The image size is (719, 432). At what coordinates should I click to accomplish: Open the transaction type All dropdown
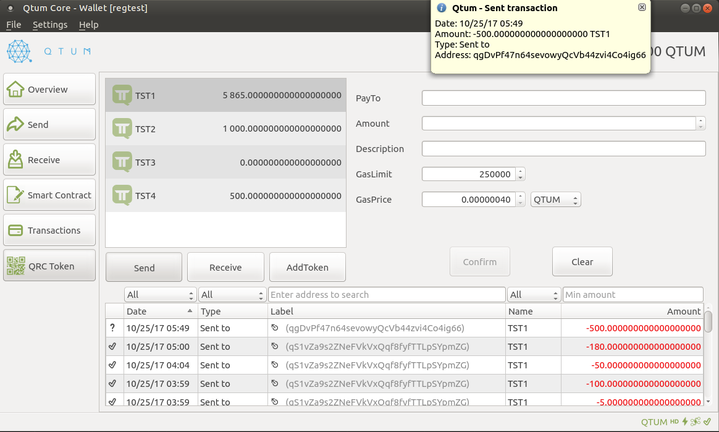[232, 295]
